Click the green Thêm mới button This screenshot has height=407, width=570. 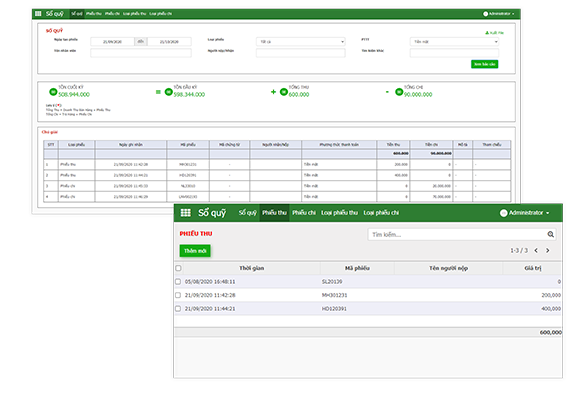pos(195,251)
